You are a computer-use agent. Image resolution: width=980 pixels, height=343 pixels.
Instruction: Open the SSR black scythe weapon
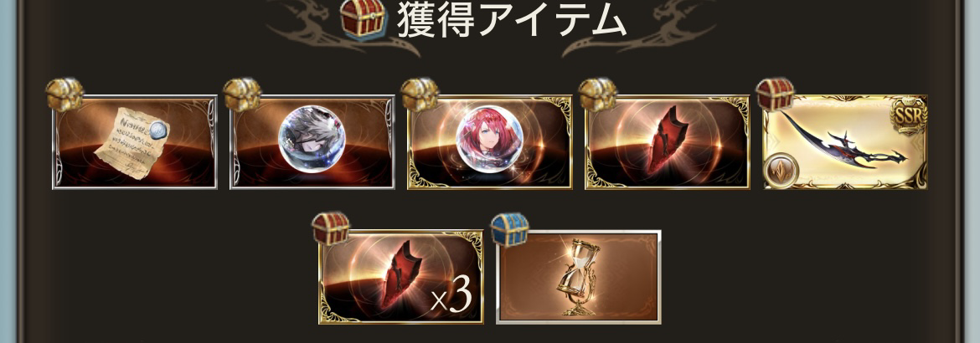coord(845,142)
